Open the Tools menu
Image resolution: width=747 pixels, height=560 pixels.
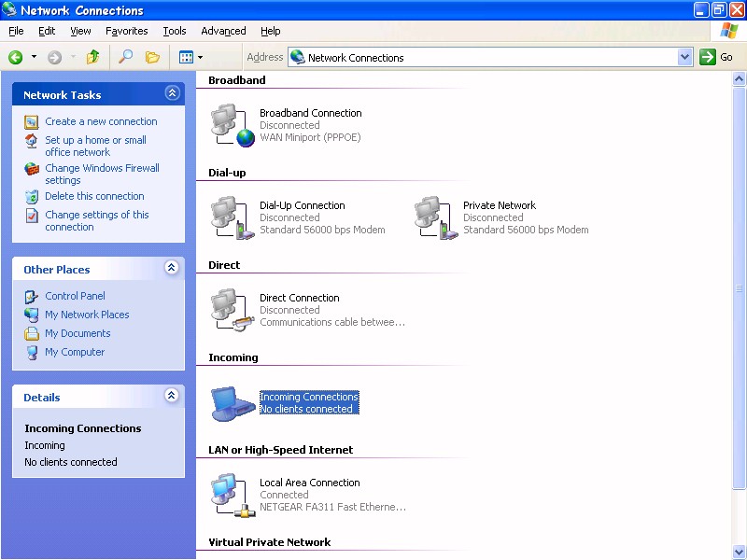175,31
